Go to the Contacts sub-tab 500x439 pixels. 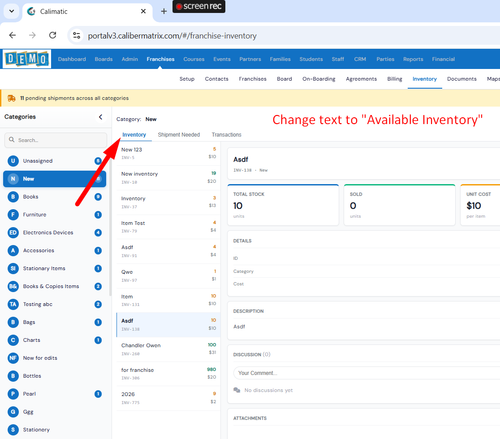(217, 79)
